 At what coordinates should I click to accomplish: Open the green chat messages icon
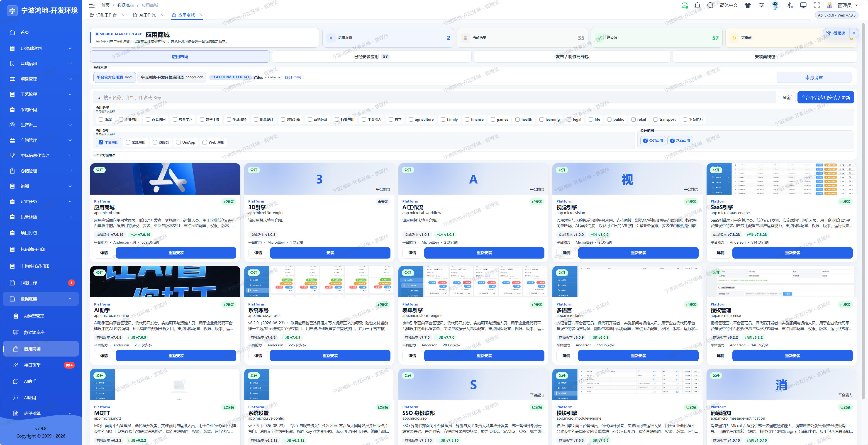[x=684, y=5]
